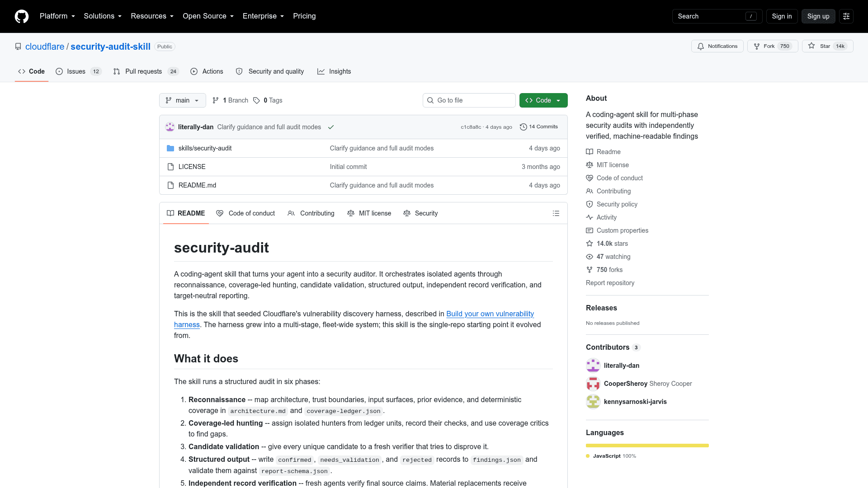The image size is (868, 488).
Task: Click the JavaScript language bar
Action: coord(647,446)
